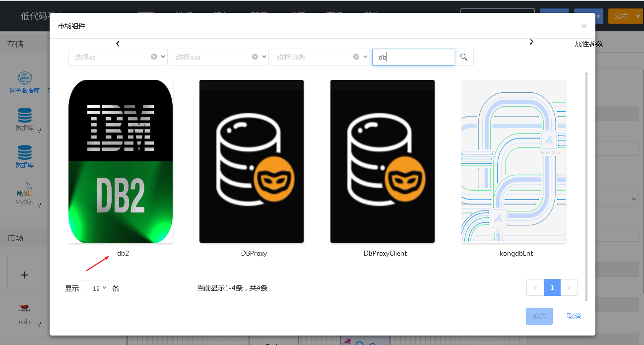Click the redis icon in market sidebar

tap(25, 308)
